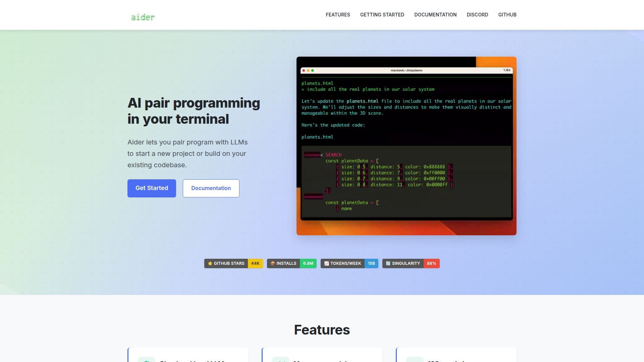
Task: Click the refresh icon in Singularity badge
Action: [x=388, y=263]
